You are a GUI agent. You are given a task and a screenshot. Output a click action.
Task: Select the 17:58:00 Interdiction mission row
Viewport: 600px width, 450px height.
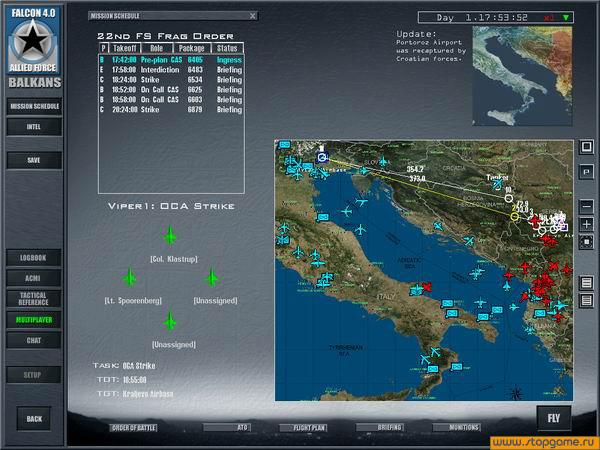170,70
